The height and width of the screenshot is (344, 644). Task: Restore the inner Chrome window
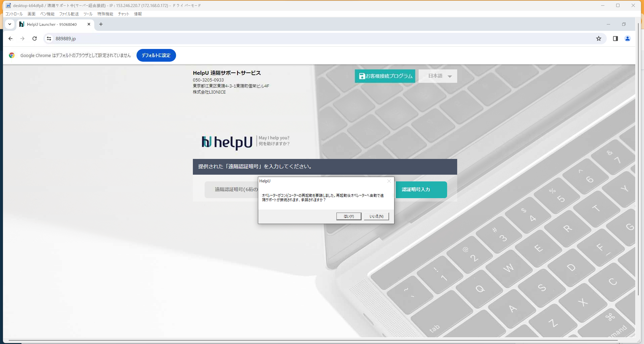pyautogui.click(x=624, y=24)
